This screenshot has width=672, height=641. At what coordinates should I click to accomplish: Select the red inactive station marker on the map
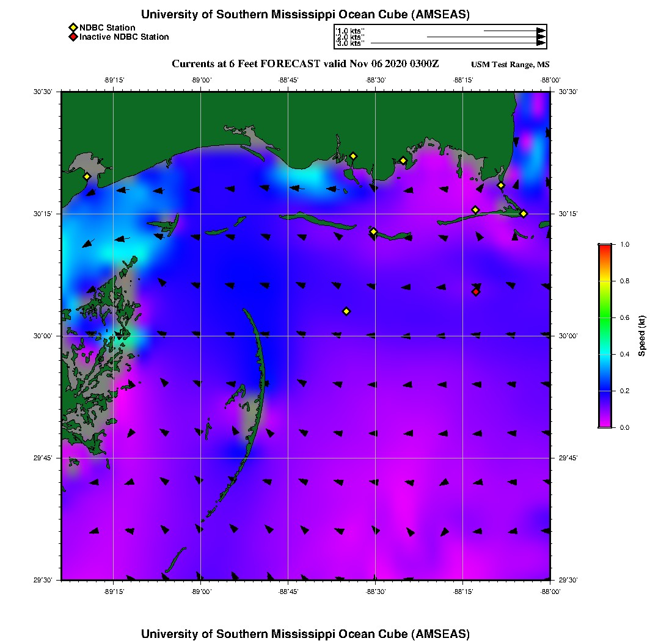pyautogui.click(x=476, y=292)
